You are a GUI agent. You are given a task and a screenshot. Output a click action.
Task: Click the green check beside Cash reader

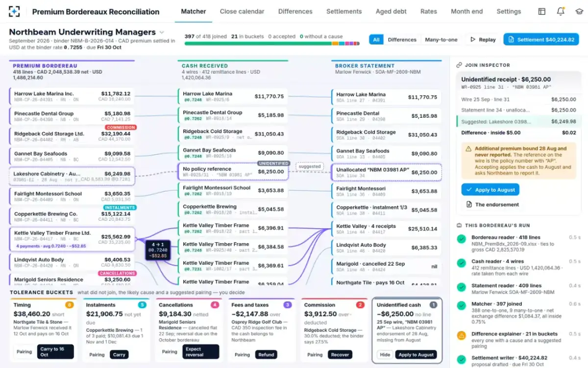tap(461, 263)
